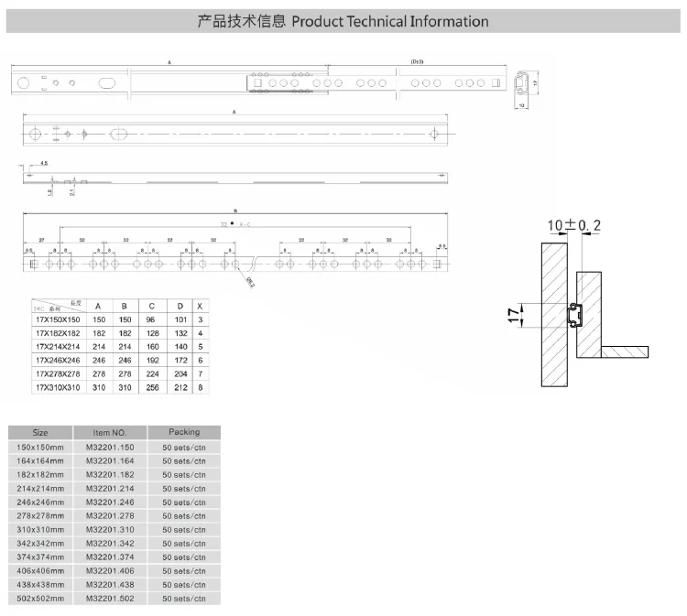Click the packing cell for 374x374mm row
Viewport: 687px width, 616px height.
pos(183,557)
